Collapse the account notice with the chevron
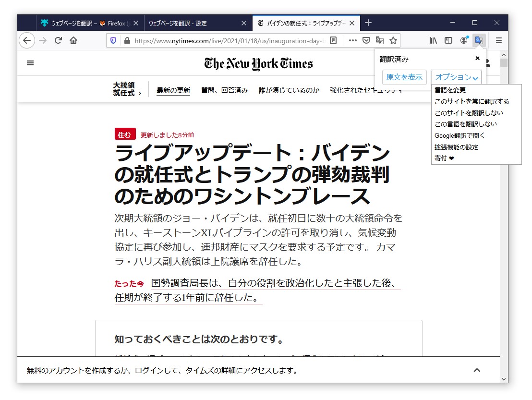This screenshot has height=400, width=532. 477,370
